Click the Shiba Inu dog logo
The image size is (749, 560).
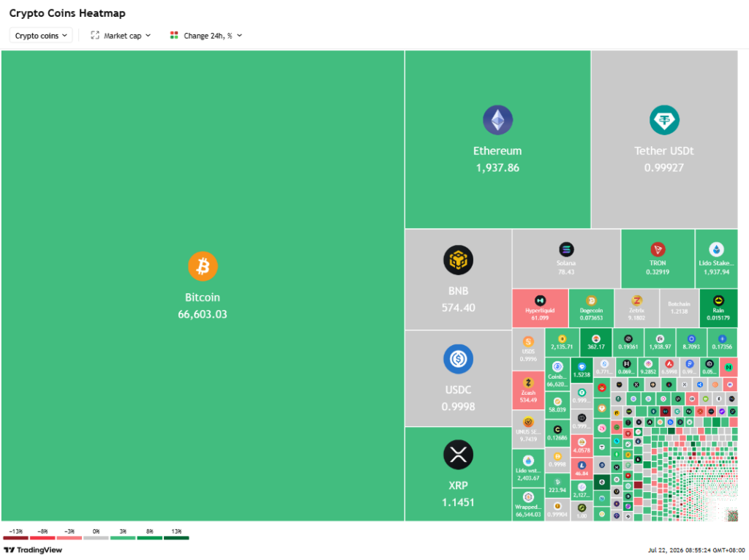pos(602,387)
